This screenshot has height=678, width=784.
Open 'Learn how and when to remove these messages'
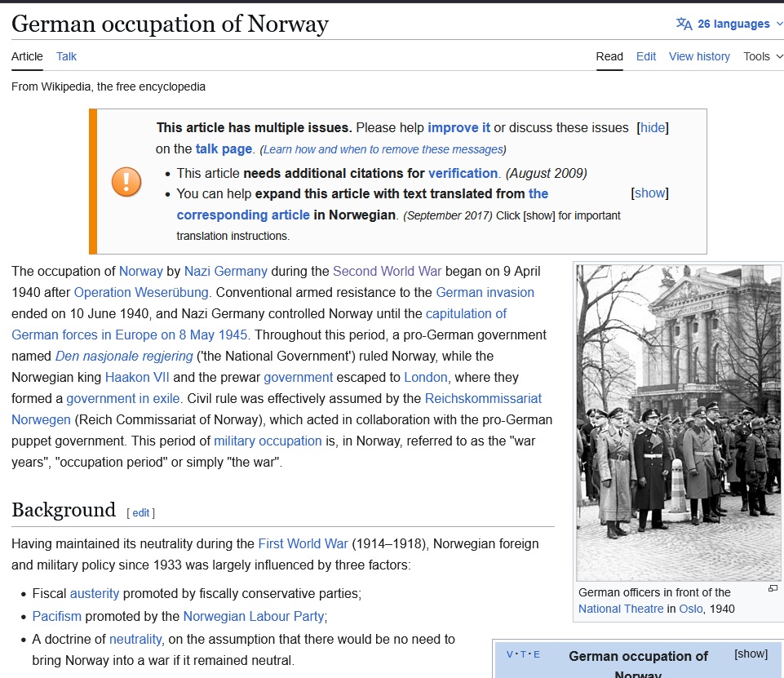click(383, 149)
